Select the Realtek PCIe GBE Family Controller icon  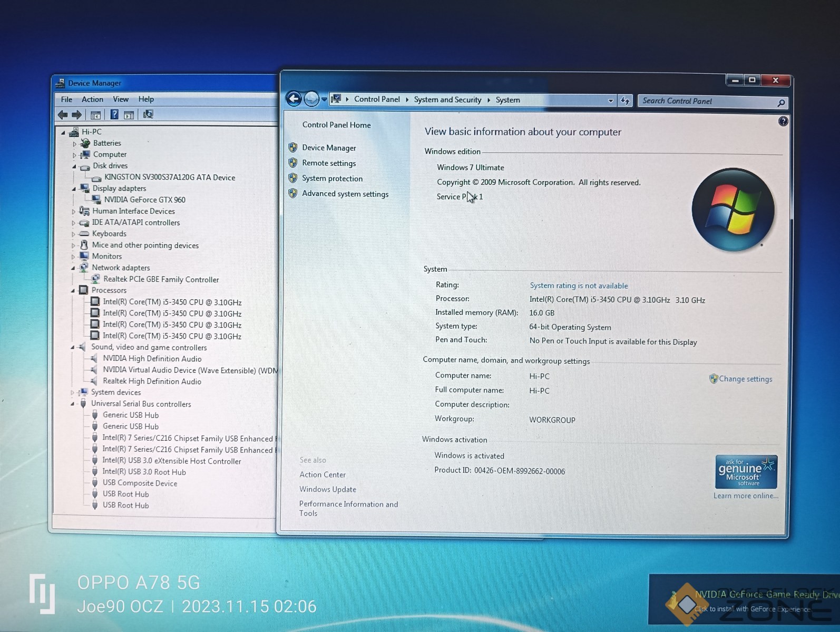coord(95,279)
